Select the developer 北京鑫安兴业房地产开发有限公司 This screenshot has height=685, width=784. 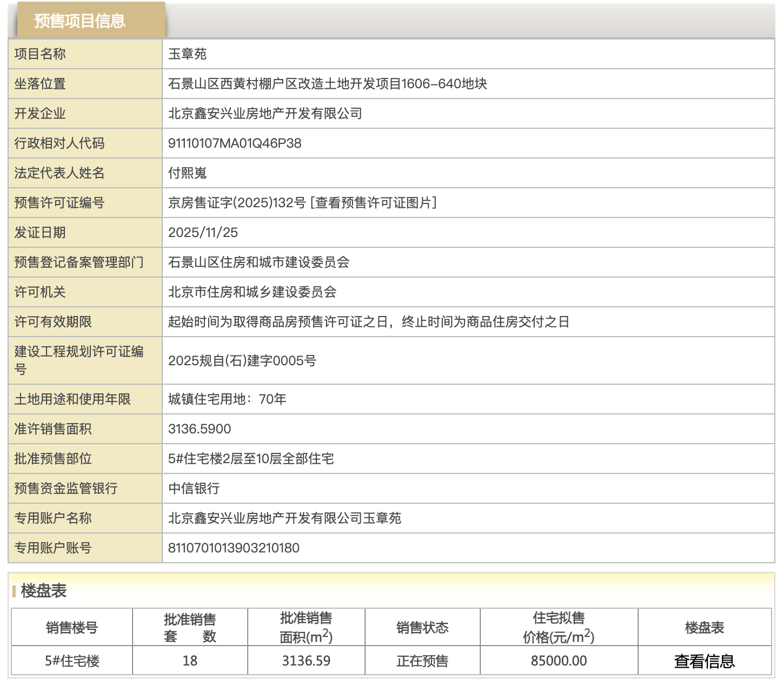[x=267, y=114]
